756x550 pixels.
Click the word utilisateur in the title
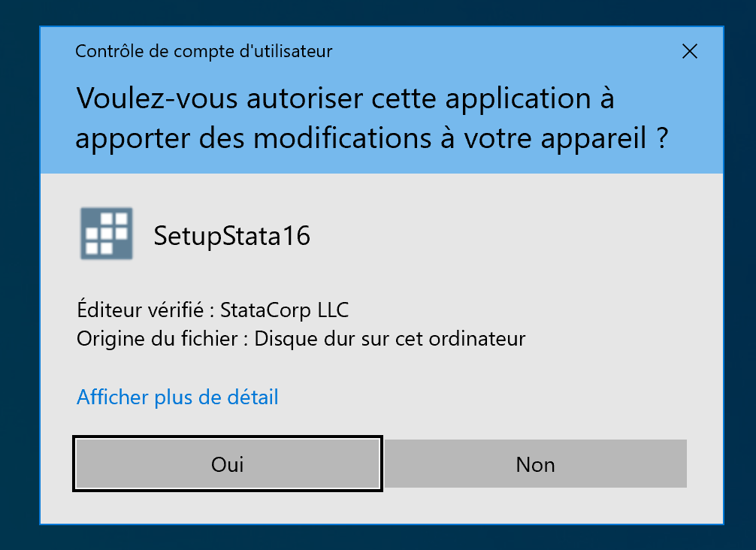[294, 51]
